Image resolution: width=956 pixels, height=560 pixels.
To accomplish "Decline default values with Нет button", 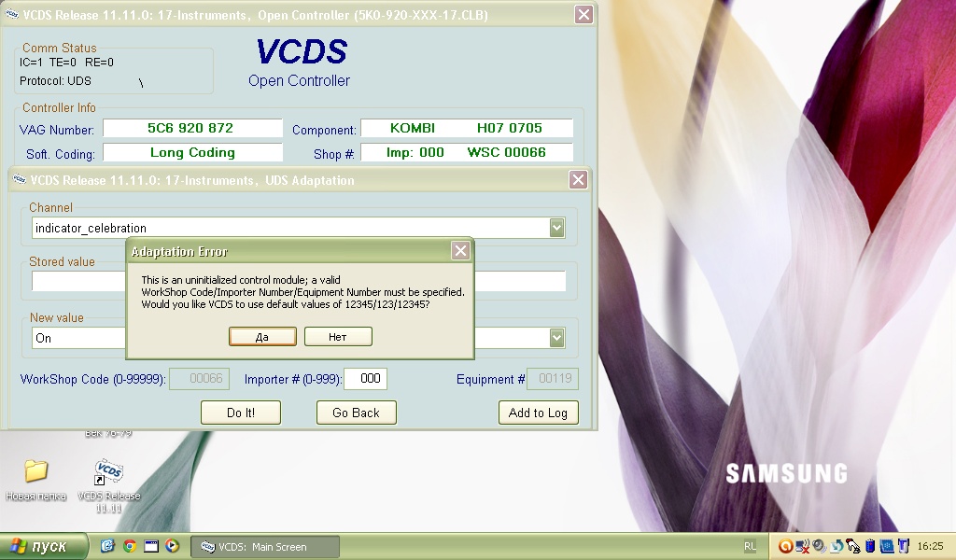I will pos(338,337).
